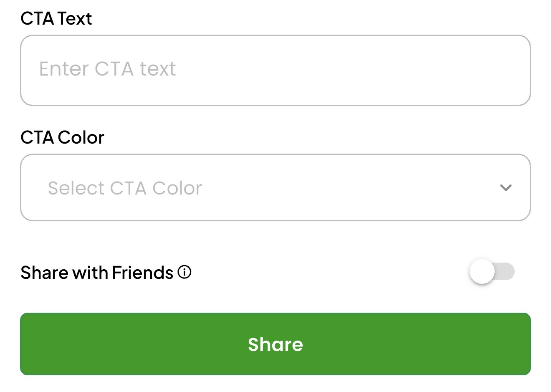Submit the form using Share
The height and width of the screenshot is (392, 551).
coord(275,344)
